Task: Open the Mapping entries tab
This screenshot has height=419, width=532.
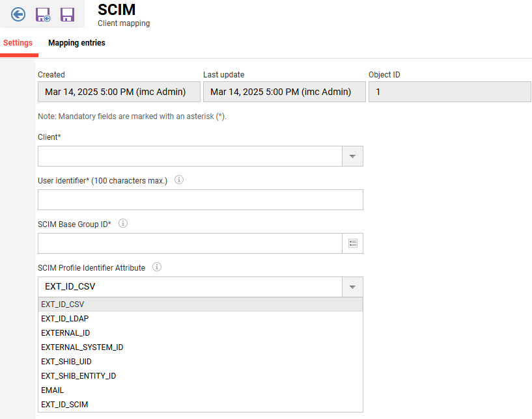Action: (x=77, y=43)
